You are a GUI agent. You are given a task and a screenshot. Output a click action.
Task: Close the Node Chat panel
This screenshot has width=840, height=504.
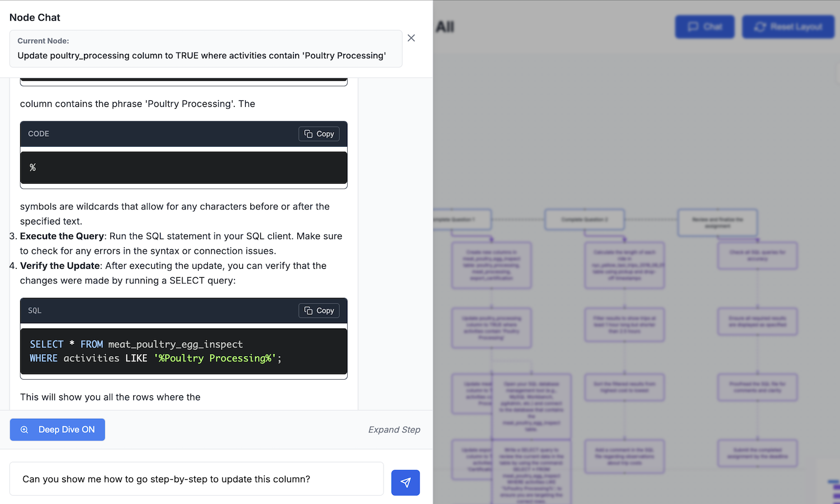tap(411, 38)
